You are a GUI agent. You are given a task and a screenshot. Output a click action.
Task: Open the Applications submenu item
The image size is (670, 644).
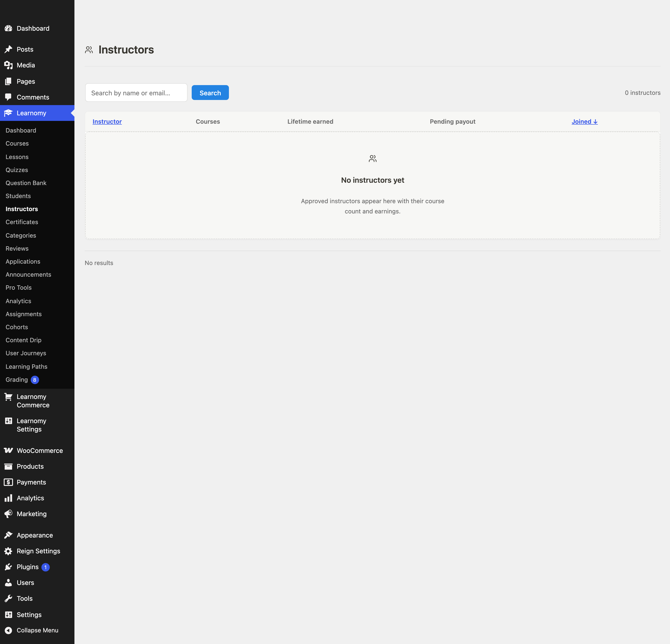(23, 261)
